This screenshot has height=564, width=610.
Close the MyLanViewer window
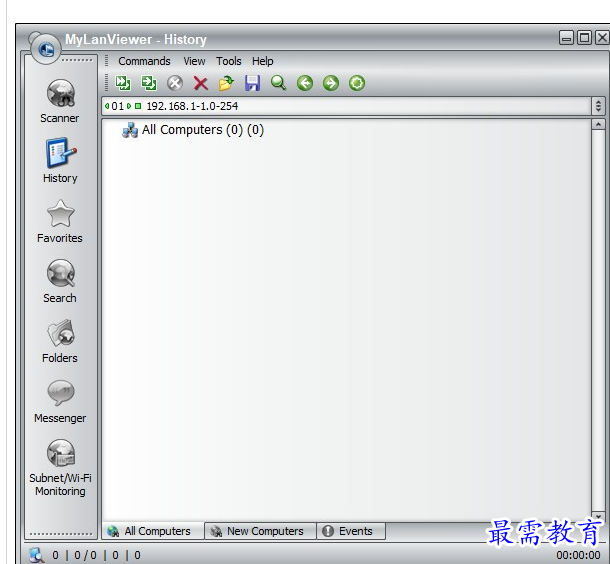(602, 38)
